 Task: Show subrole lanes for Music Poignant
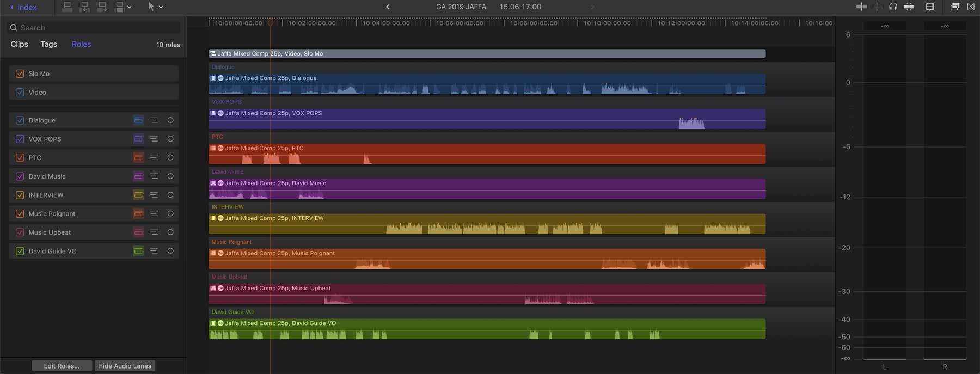point(154,213)
